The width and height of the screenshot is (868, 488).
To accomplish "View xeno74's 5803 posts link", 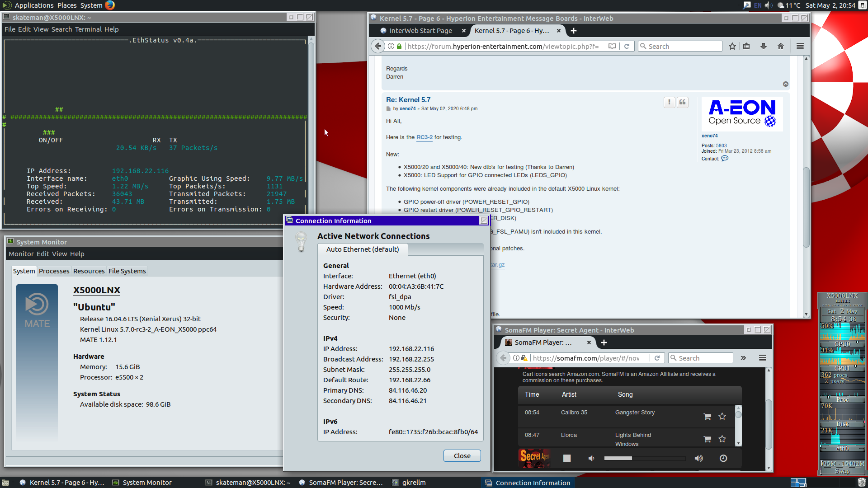I will click(721, 145).
